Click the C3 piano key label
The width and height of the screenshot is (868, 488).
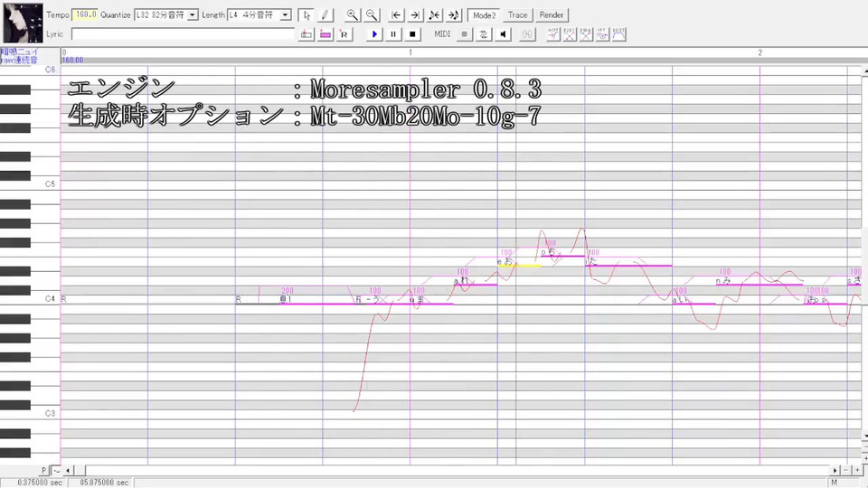pyautogui.click(x=50, y=413)
